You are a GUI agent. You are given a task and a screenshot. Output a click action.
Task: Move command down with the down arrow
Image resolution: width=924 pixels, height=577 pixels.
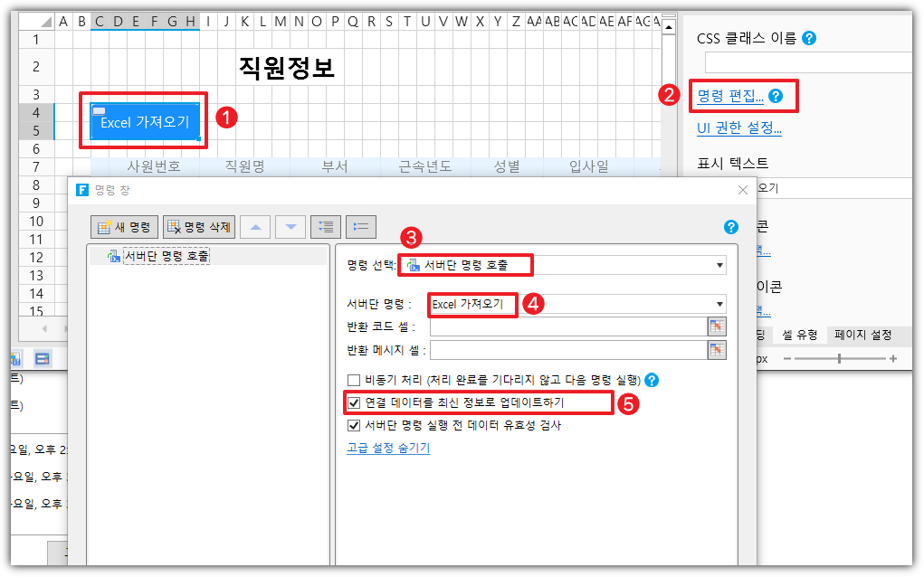[x=290, y=227]
